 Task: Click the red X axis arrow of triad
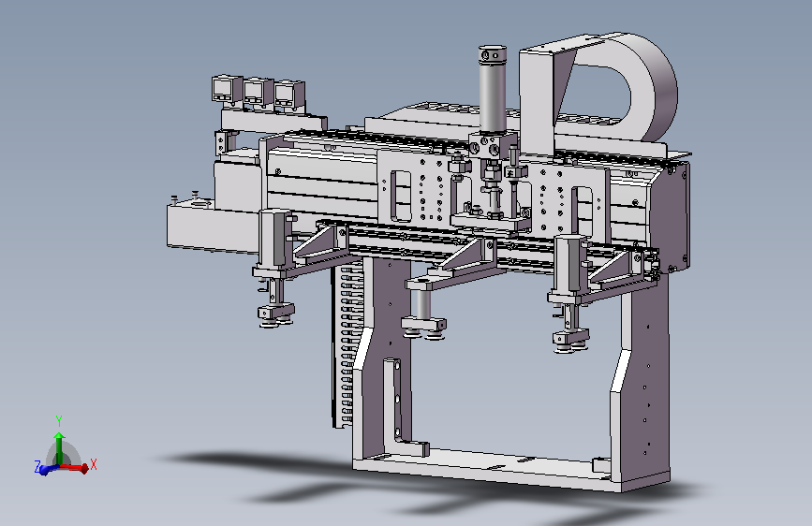pos(77,468)
